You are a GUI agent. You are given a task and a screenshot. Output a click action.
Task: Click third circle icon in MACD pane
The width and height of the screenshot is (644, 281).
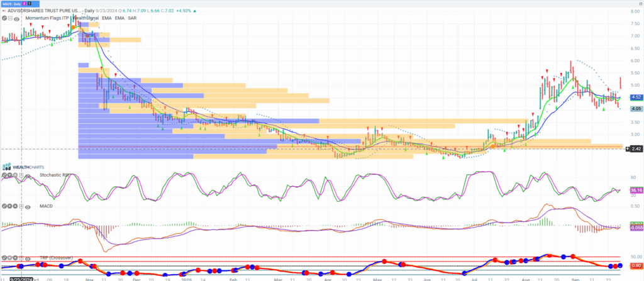click(x=14, y=206)
